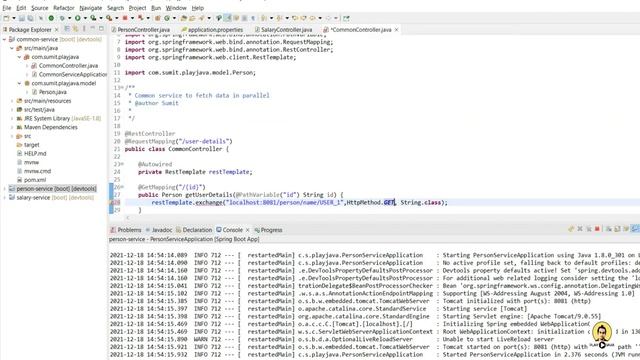Switch to PersonController.java editor tab
This screenshot has height=360, width=640.
pos(141,29)
